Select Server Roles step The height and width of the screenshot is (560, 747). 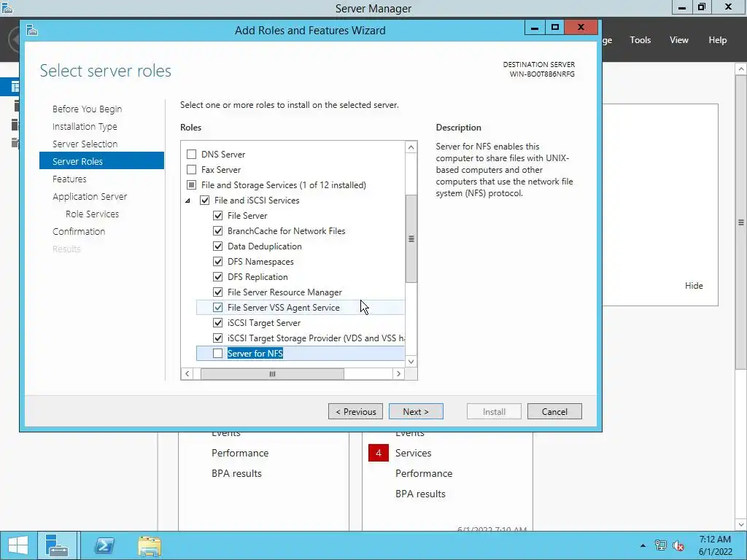[x=101, y=161]
